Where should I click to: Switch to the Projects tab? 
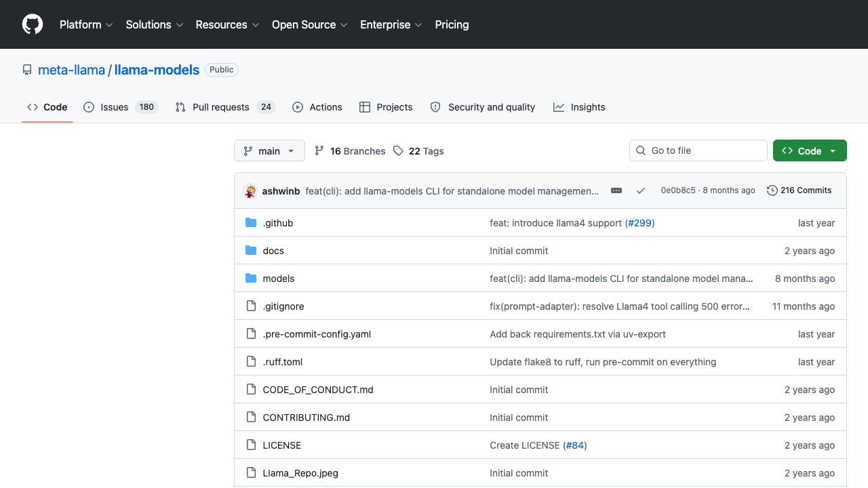(386, 107)
